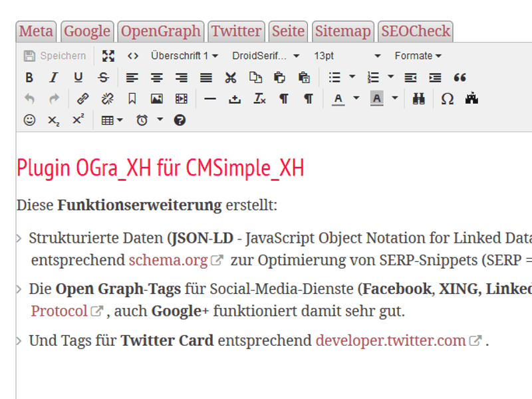
Task: Copy the selection
Action: pyautogui.click(x=255, y=78)
